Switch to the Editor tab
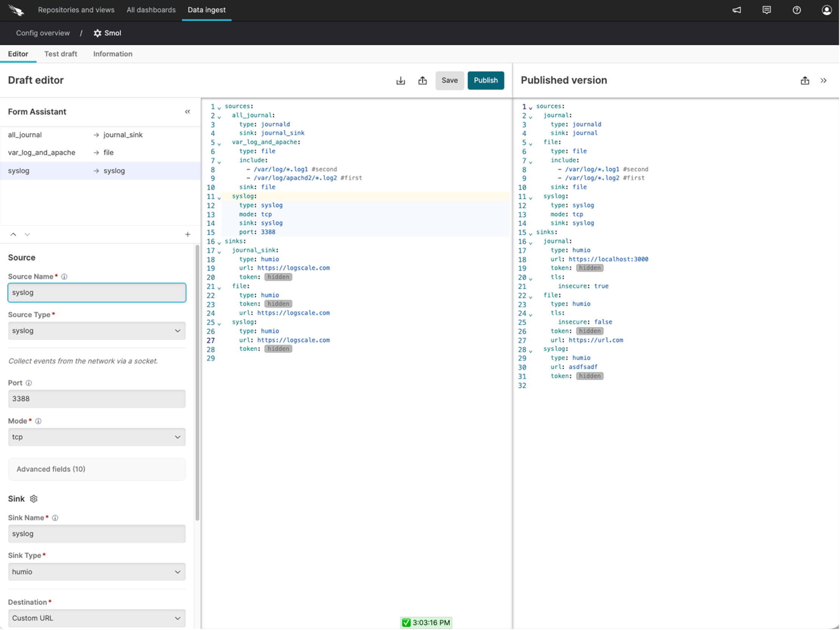This screenshot has width=840, height=630. [x=18, y=54]
